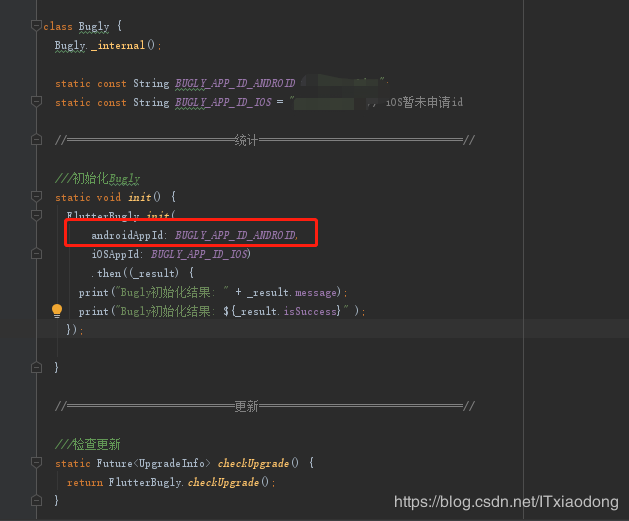
Task: Toggle fold marker beside iOSAppId line
Action: [x=36, y=253]
